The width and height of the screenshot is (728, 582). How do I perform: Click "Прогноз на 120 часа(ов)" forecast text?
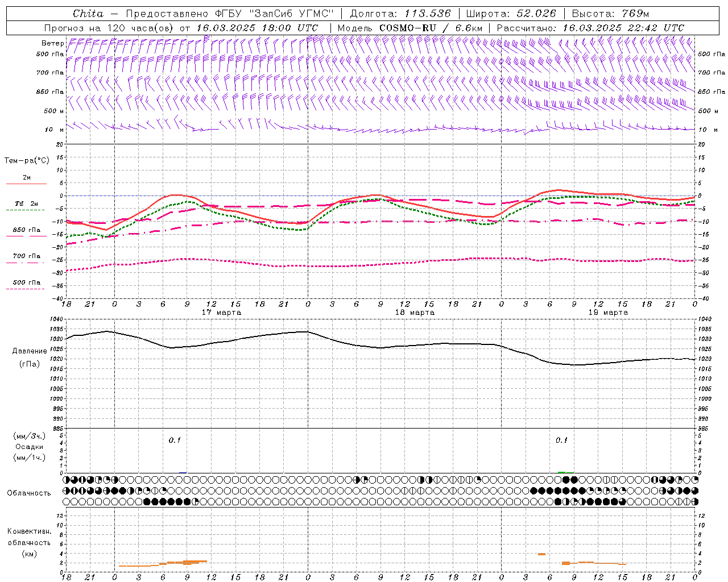click(x=110, y=28)
